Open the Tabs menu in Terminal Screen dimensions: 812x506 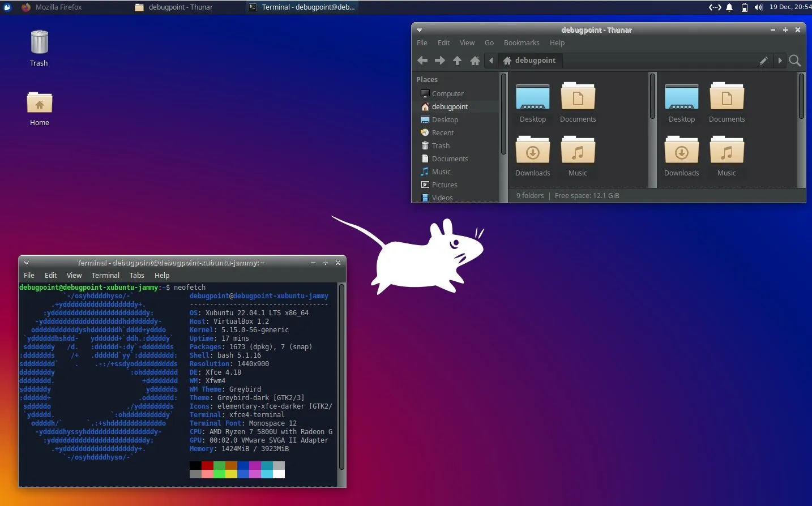click(x=136, y=276)
